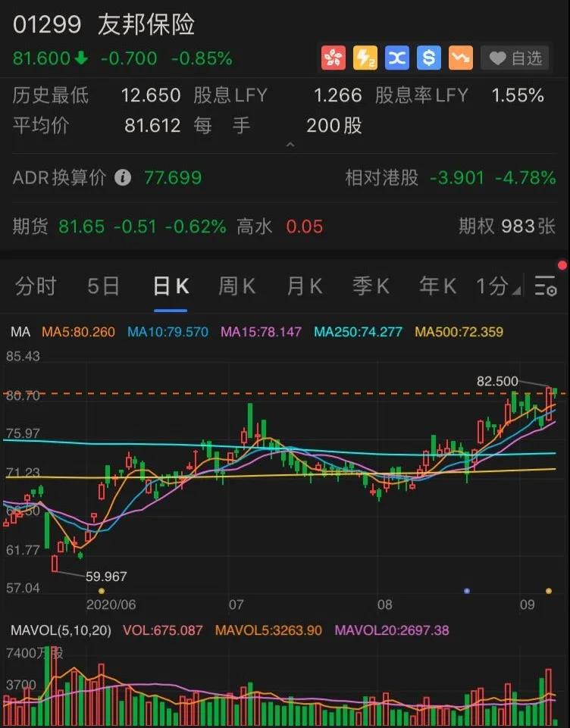Image resolution: width=570 pixels, height=728 pixels.
Task: Tap the -0.85% change percentage
Action: pyautogui.click(x=202, y=58)
